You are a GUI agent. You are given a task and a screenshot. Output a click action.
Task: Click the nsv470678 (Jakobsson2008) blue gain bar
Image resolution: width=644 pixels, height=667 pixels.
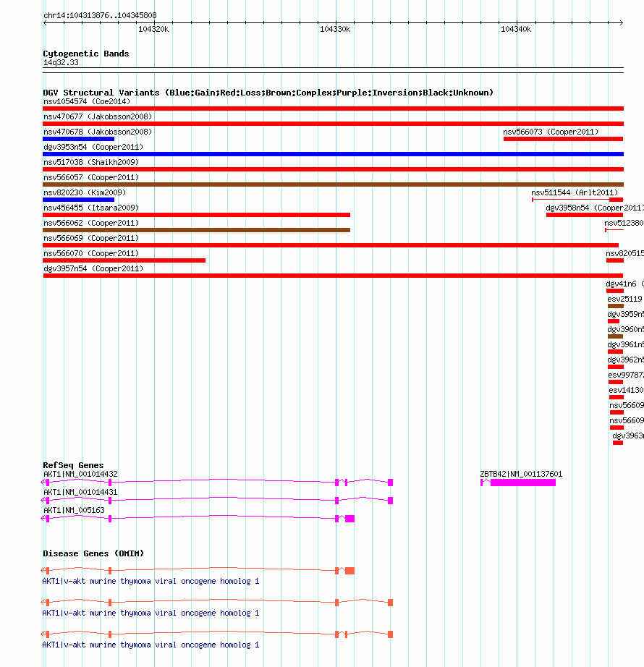(x=79, y=139)
